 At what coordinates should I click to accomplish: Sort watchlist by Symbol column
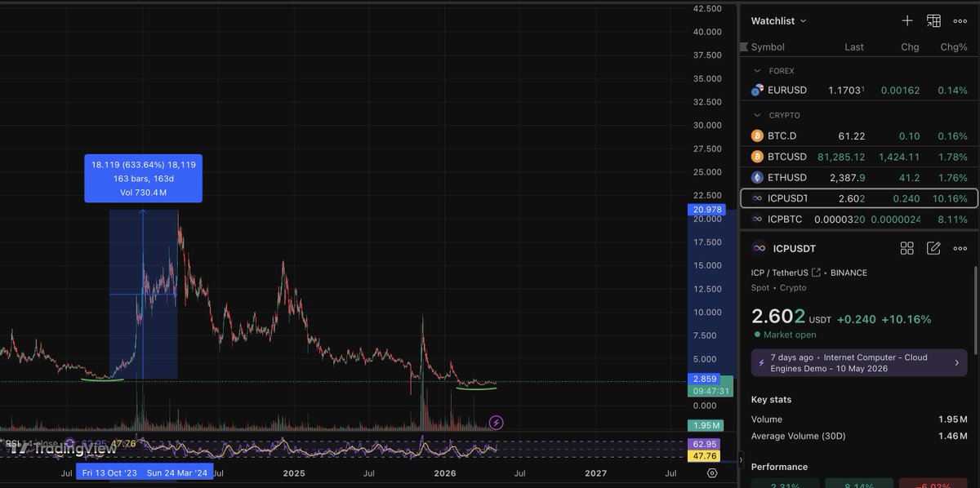pyautogui.click(x=768, y=47)
